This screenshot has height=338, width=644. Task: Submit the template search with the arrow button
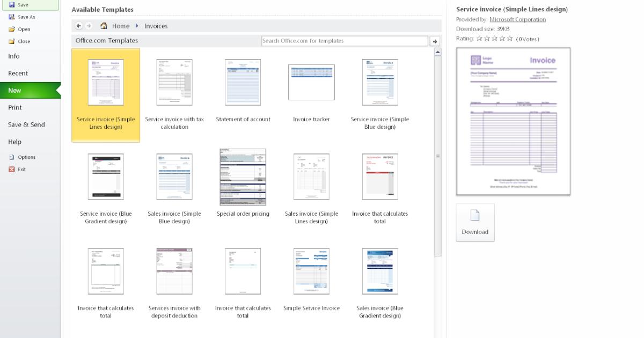pyautogui.click(x=434, y=40)
